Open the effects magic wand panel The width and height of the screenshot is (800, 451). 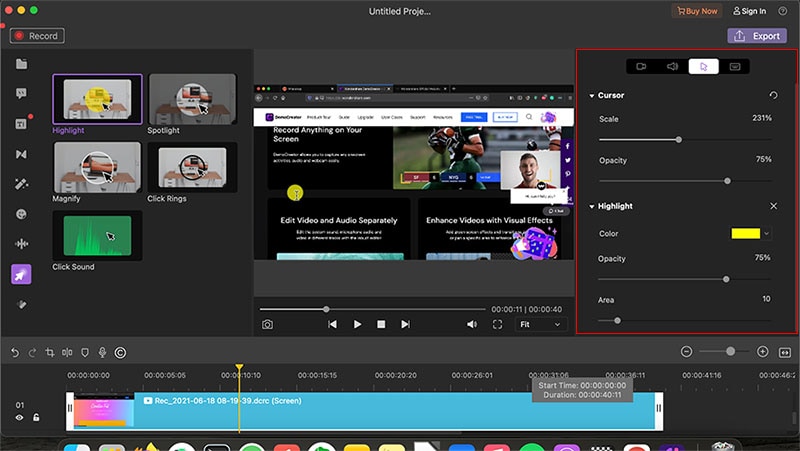(21, 184)
